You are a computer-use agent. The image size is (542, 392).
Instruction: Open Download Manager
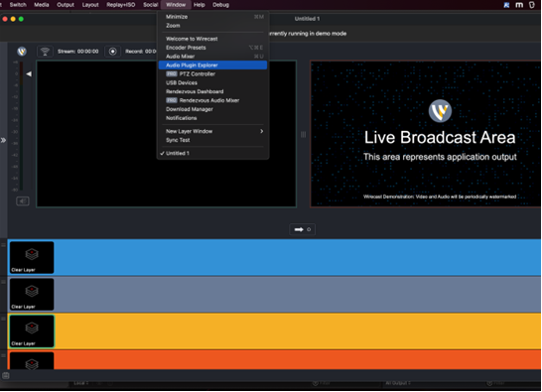[x=212, y=109]
